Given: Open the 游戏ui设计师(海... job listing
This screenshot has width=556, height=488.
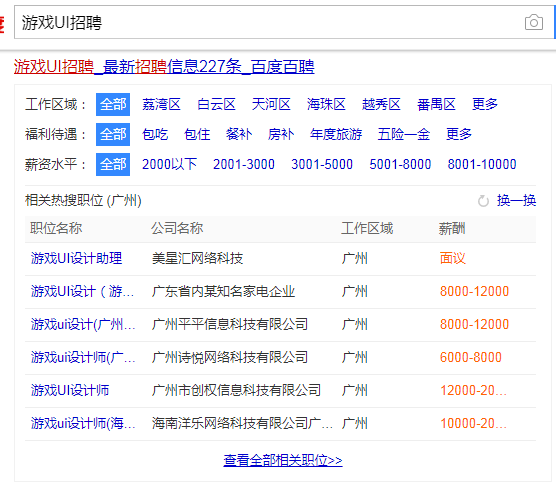Looking at the screenshot, I should click(x=83, y=423).
